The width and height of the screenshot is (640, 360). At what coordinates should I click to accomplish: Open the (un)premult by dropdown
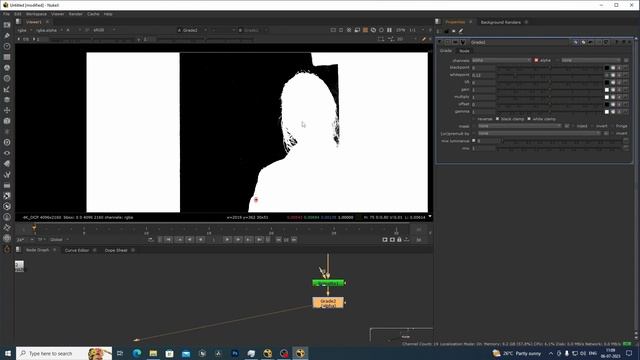click(x=540, y=133)
